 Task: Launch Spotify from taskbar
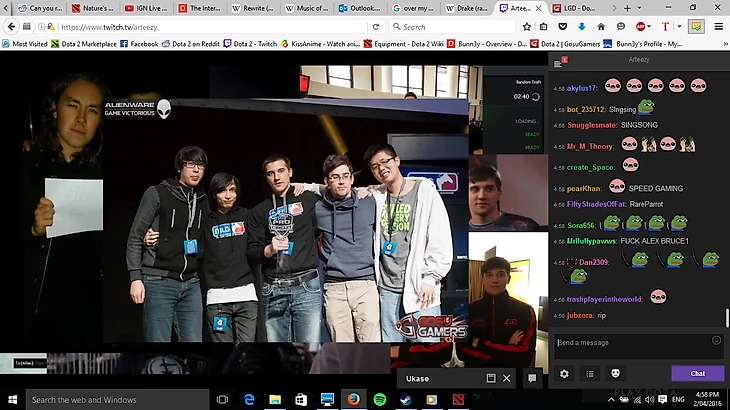point(380,399)
